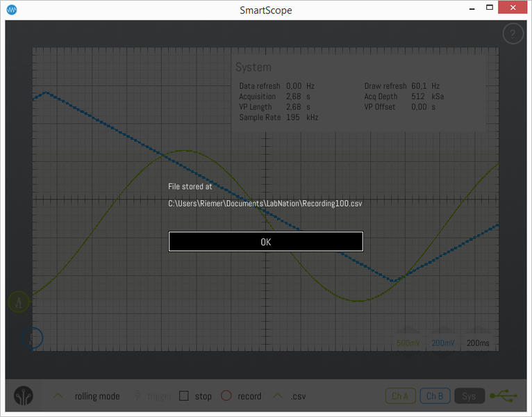Click the dimmed trigger icon
This screenshot has height=417, width=532.
click(138, 396)
